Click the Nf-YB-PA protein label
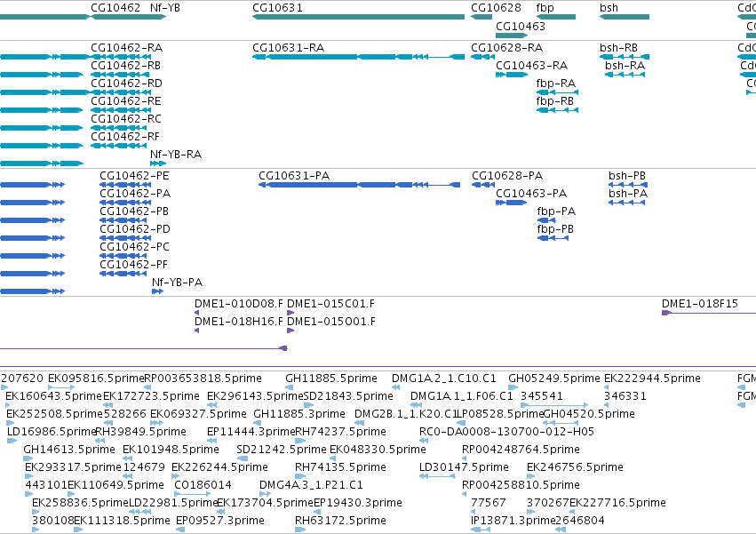The width and height of the screenshot is (756, 534). pyautogui.click(x=177, y=283)
